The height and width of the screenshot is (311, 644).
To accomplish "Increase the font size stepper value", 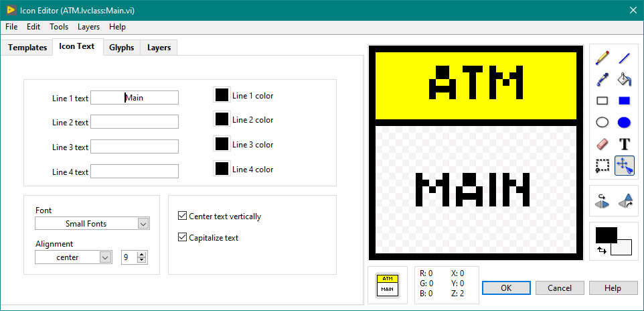I will (141, 254).
